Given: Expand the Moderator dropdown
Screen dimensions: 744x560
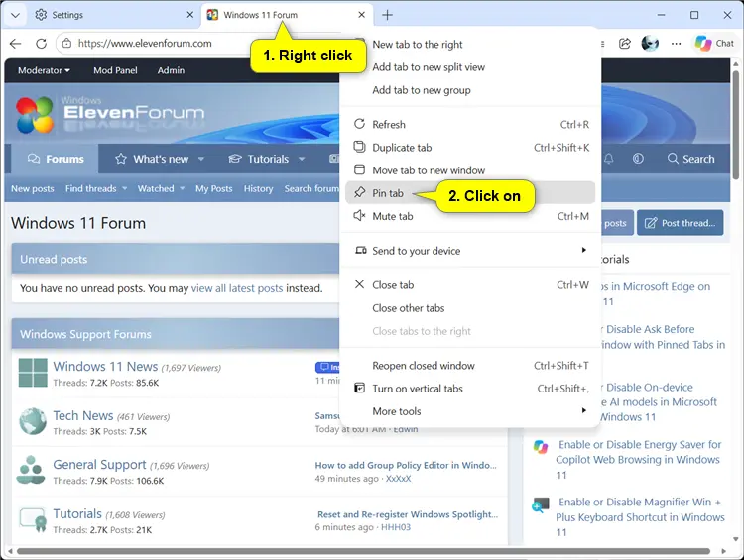Looking at the screenshot, I should [x=44, y=70].
